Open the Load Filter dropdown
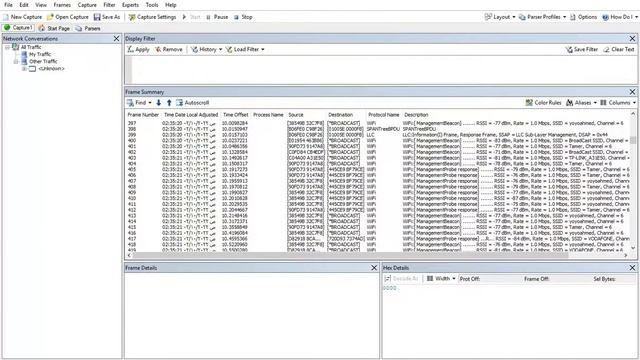 click(x=245, y=49)
